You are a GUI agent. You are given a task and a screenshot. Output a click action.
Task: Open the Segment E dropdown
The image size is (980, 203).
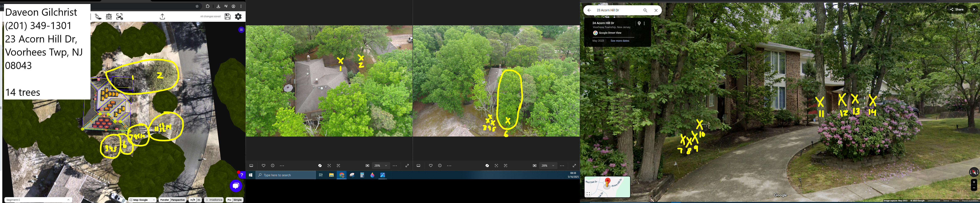38,200
